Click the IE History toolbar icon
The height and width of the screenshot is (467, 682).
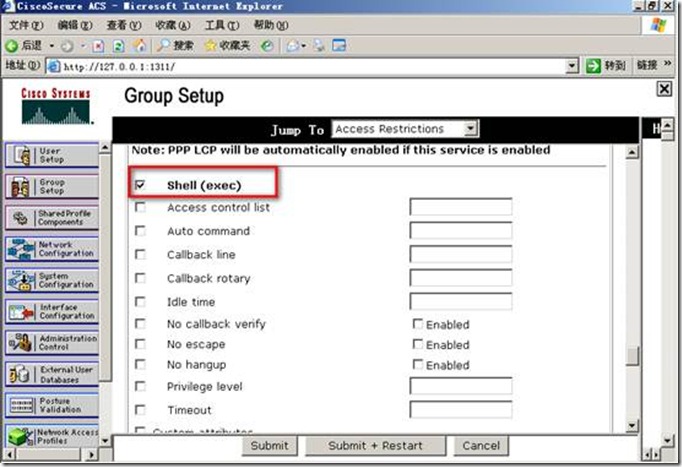pos(267,46)
